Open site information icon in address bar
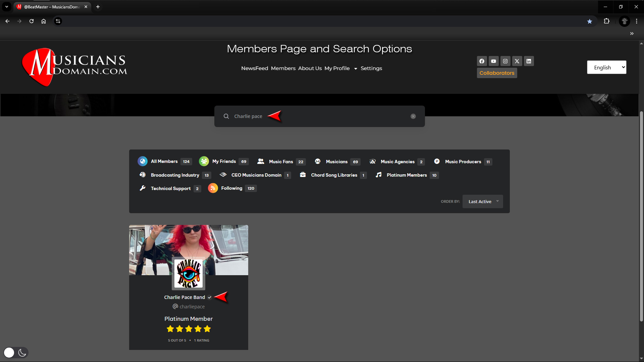This screenshot has width=644, height=362. 58,21
